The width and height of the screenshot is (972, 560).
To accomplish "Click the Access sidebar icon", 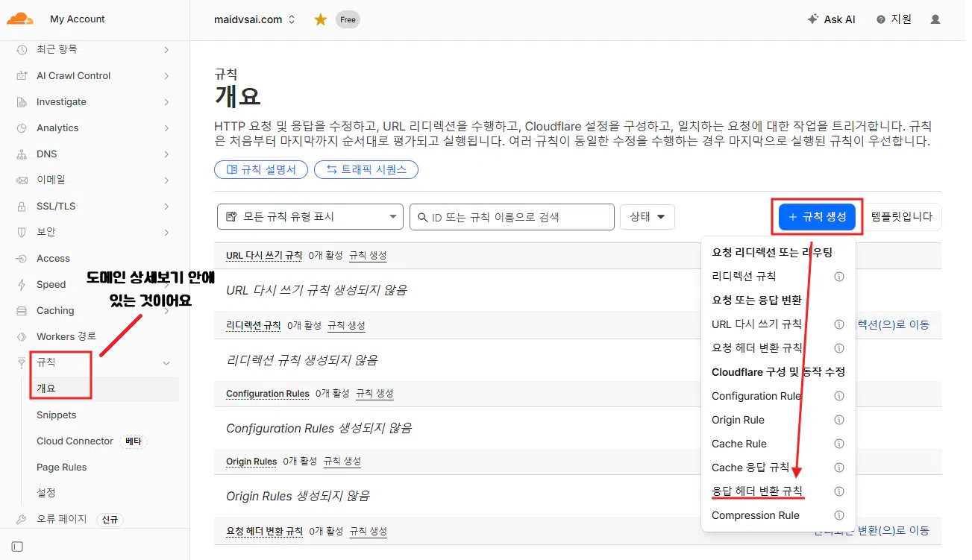I will (22, 258).
